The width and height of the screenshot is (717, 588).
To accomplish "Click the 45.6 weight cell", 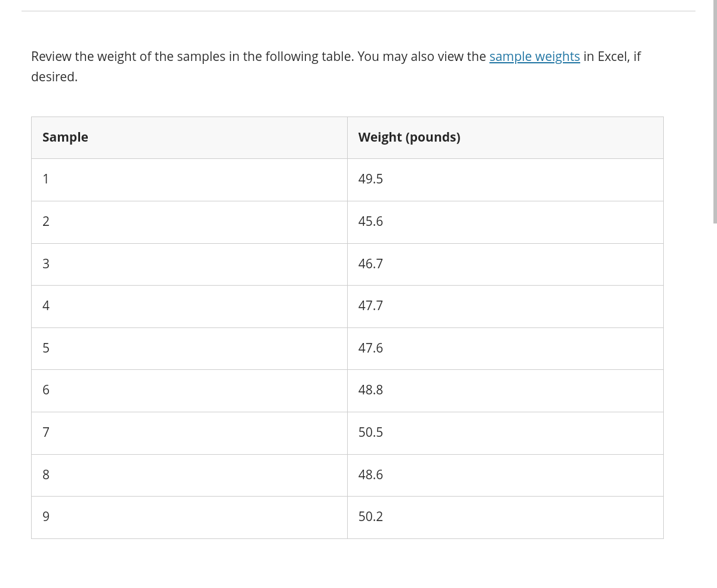I will (505, 222).
